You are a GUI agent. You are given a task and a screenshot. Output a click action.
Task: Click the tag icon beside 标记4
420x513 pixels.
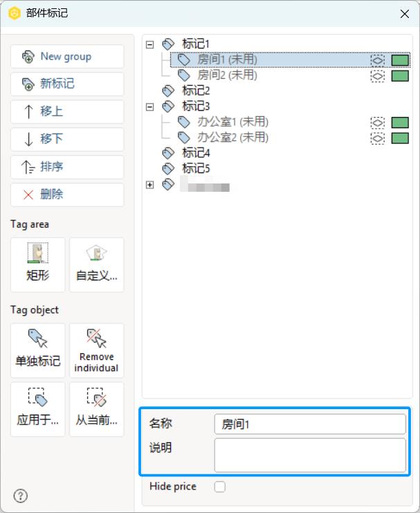pyautogui.click(x=168, y=153)
